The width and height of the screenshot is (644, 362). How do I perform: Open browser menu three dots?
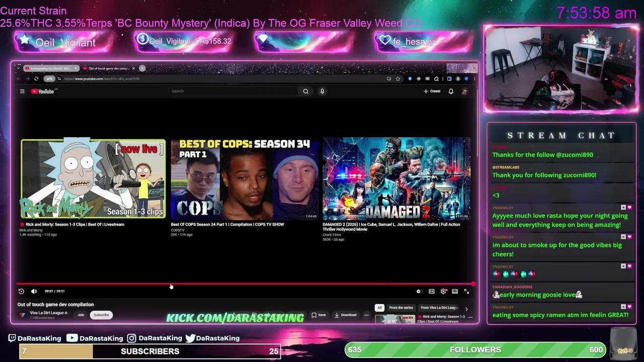pos(474,78)
